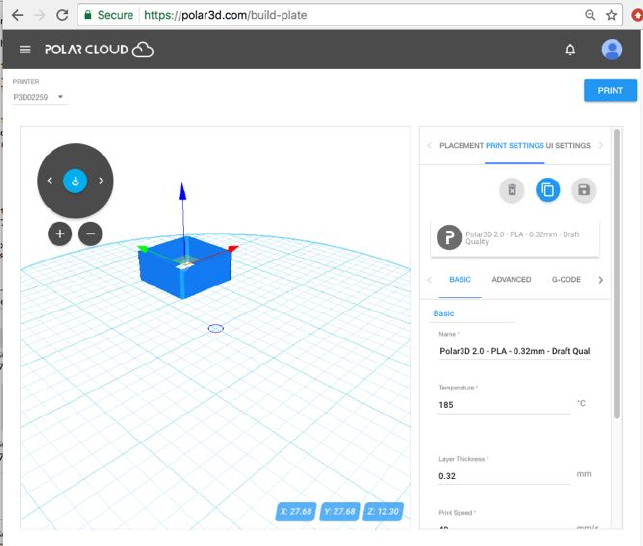Open the hamburger navigation menu

pos(25,50)
